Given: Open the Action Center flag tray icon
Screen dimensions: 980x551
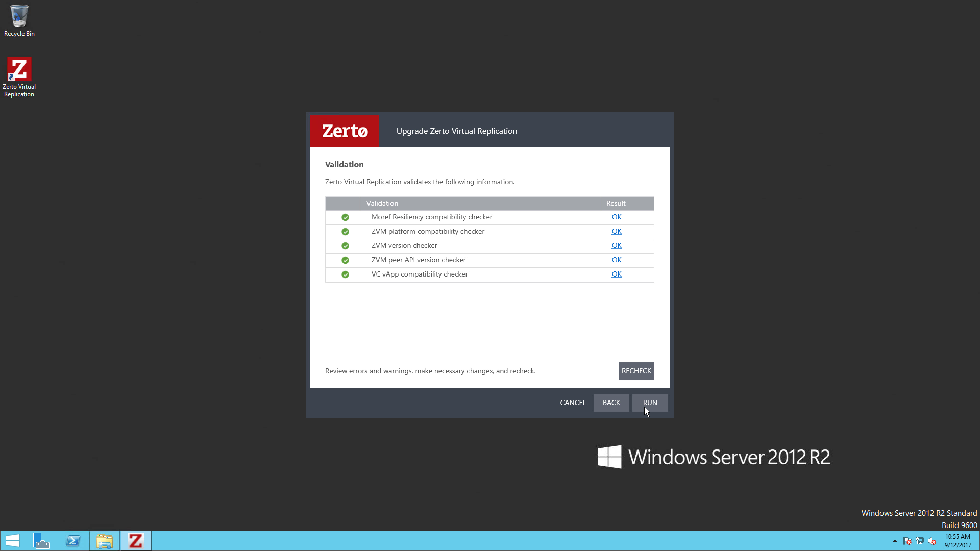Looking at the screenshot, I should (907, 541).
